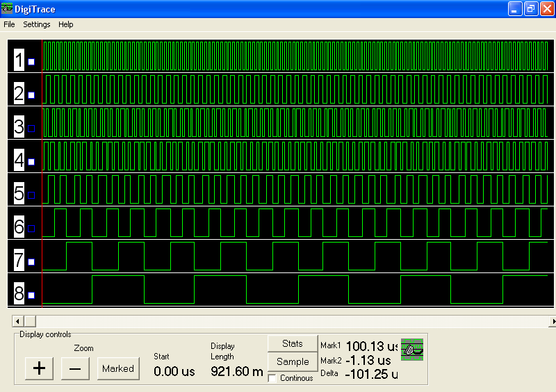Open the Settings menu
Image resolution: width=556 pixels, height=392 pixels.
(37, 24)
